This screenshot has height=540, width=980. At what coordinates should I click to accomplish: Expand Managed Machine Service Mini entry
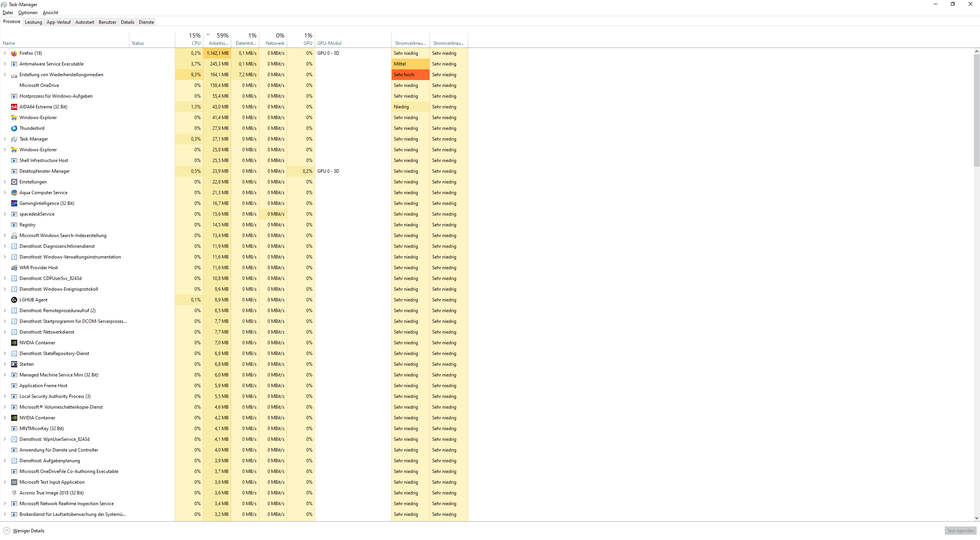5,375
